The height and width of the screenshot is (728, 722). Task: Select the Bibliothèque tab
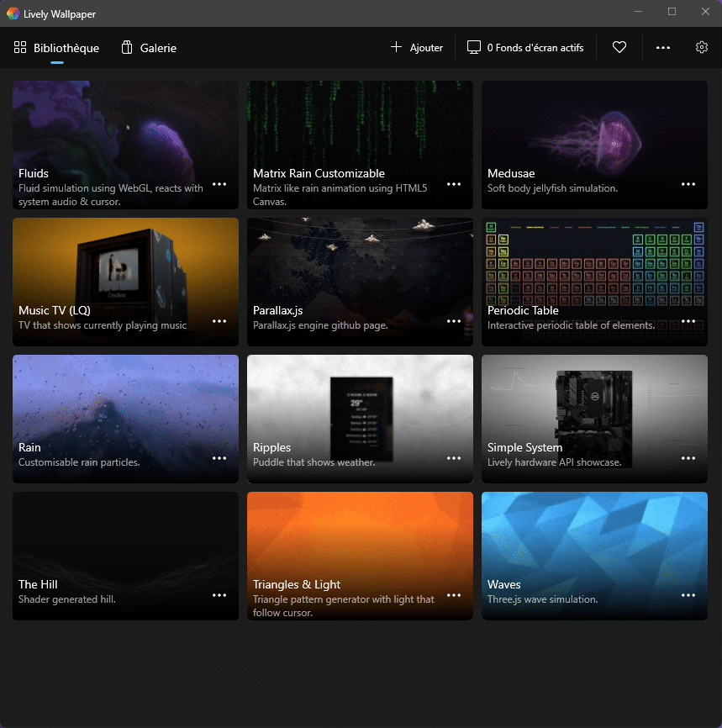pyautogui.click(x=56, y=48)
